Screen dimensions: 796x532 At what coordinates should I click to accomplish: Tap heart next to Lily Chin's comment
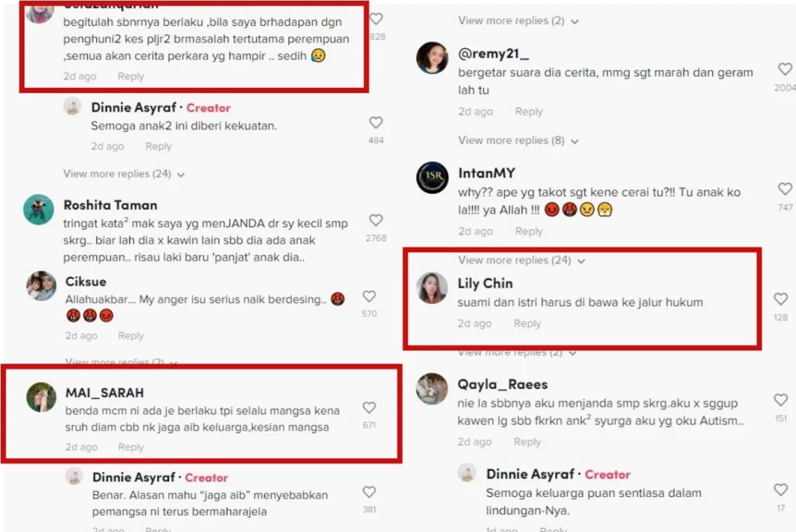pyautogui.click(x=781, y=299)
